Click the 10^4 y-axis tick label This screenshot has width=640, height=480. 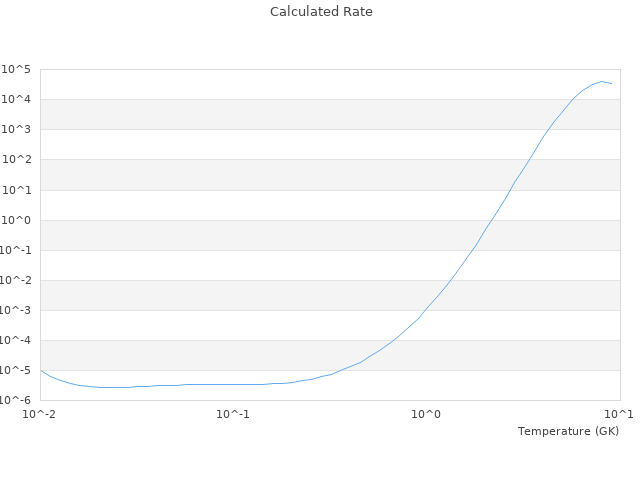[16, 99]
